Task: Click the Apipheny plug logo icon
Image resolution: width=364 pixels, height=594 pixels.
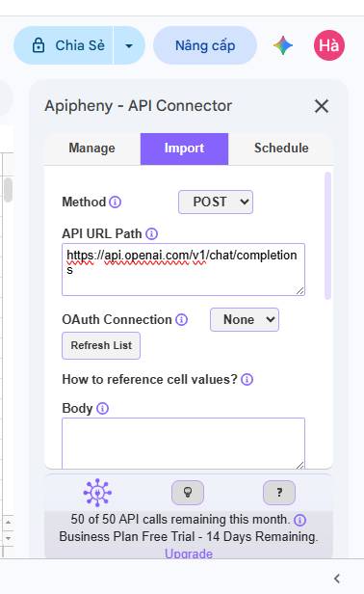Action: pyautogui.click(x=97, y=493)
